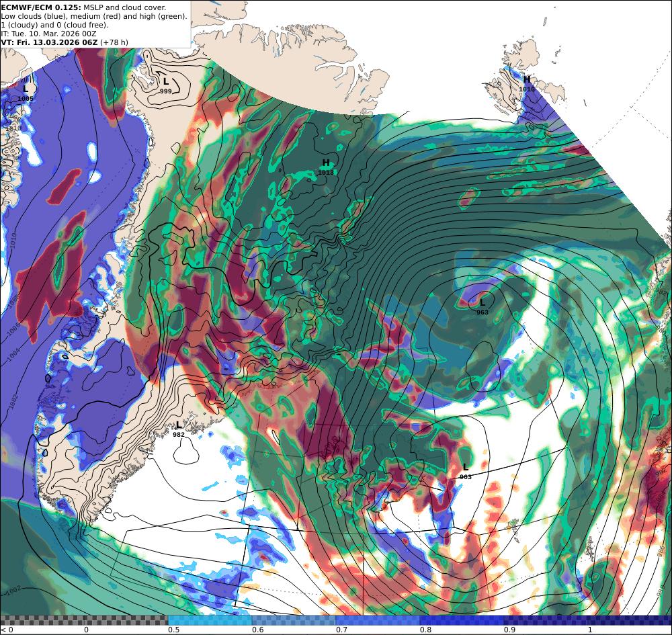672x635 pixels.
Task: Click the '0.7' scale tick label
Action: click(341, 630)
